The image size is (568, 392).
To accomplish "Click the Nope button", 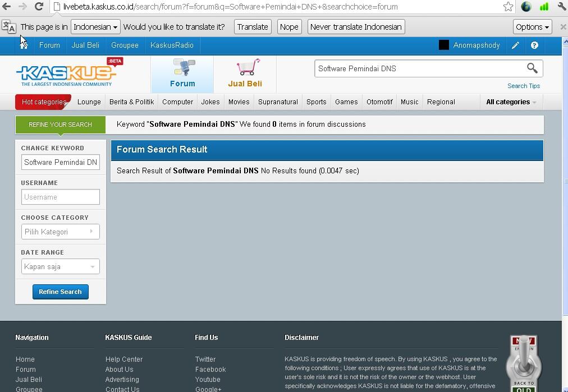I will [289, 27].
